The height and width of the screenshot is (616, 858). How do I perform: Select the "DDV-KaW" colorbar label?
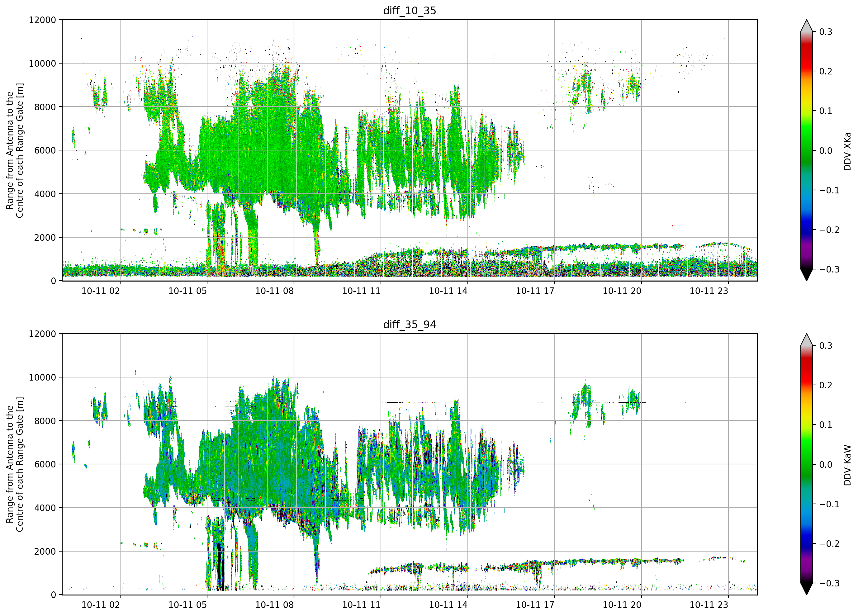point(847,465)
